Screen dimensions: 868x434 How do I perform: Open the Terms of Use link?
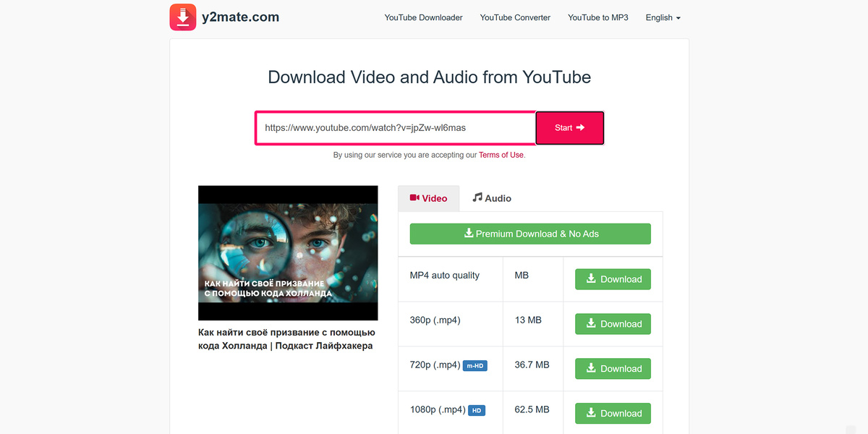click(501, 155)
